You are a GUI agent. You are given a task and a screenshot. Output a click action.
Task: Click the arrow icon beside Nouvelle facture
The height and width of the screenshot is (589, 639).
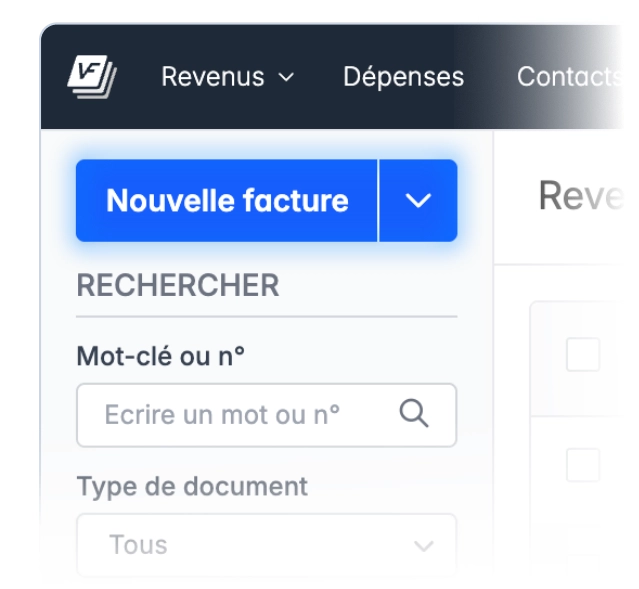click(x=418, y=201)
